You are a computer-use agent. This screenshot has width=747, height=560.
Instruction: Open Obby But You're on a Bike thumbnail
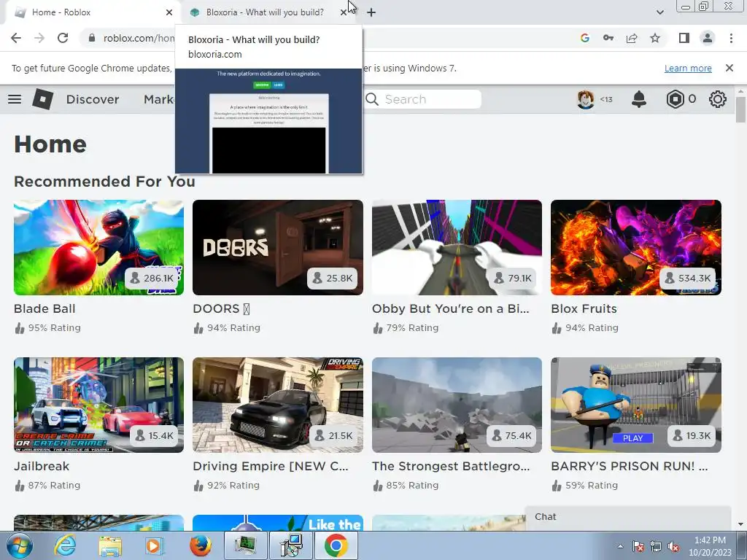click(457, 248)
